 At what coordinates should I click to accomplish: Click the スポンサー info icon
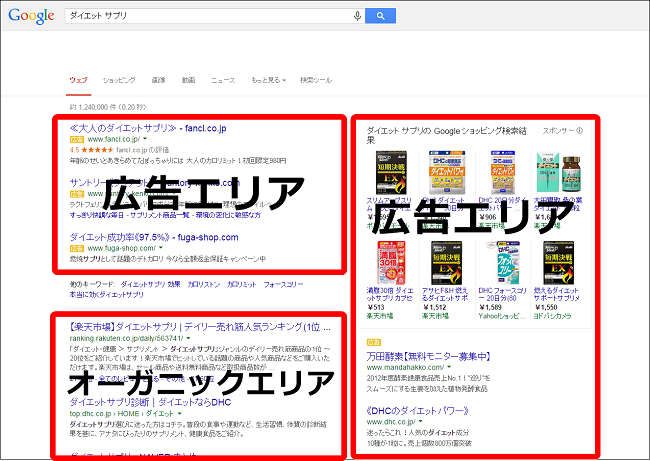tap(580, 131)
